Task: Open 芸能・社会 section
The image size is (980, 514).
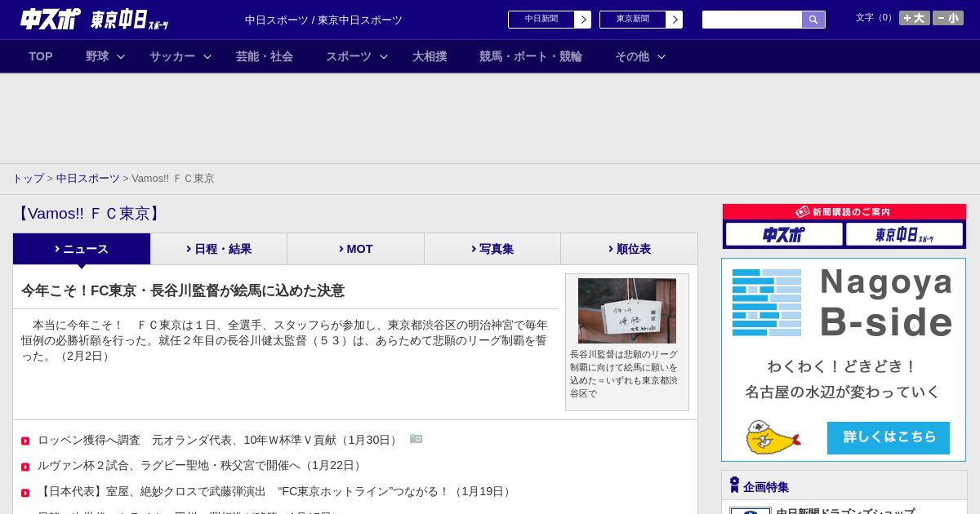Action: point(265,56)
